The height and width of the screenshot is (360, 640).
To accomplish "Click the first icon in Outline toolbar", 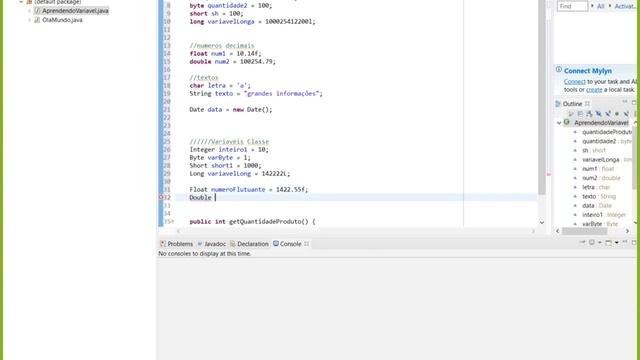I will (571, 113).
